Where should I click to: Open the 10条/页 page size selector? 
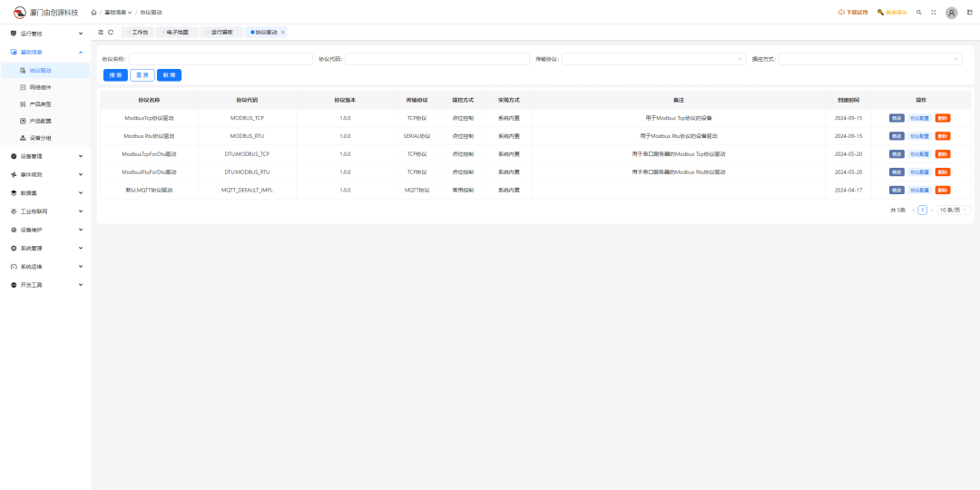(954, 210)
